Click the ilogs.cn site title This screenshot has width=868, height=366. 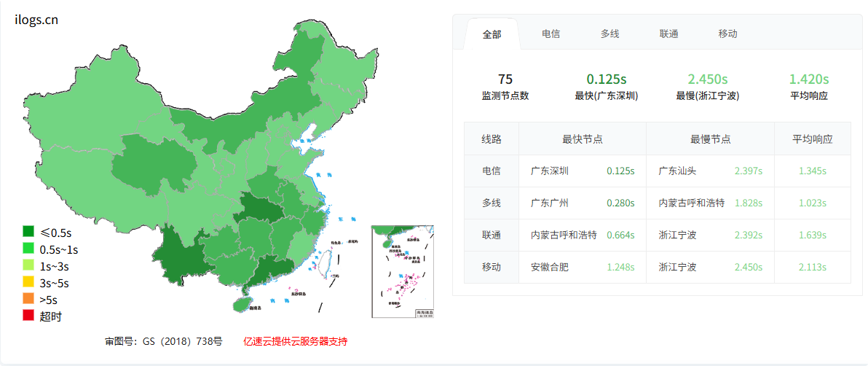coord(36,20)
